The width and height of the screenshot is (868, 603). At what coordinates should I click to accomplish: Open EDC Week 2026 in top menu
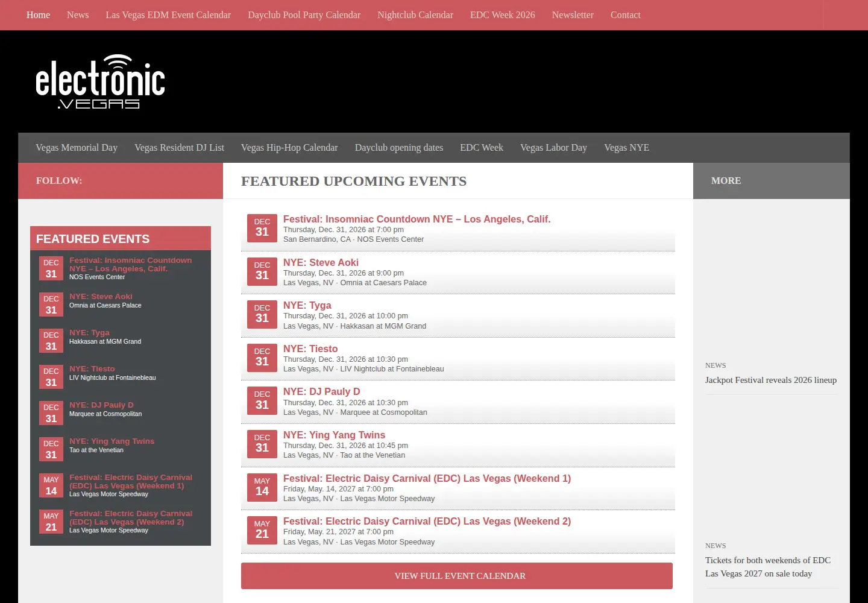503,15
